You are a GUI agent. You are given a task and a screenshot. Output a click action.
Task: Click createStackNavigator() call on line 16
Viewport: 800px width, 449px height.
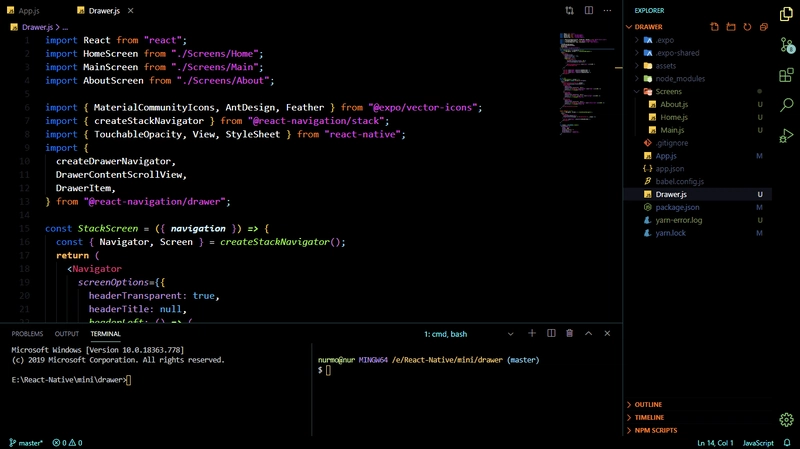(x=283, y=242)
